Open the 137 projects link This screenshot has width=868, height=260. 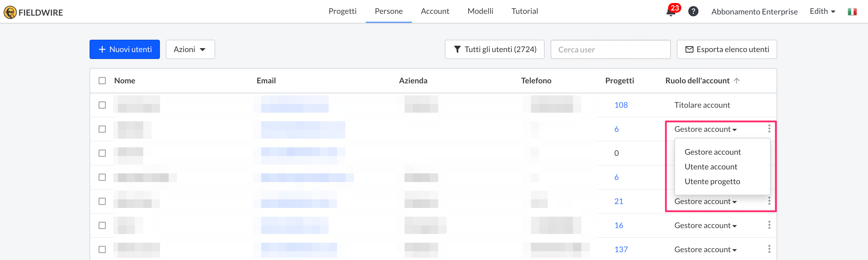(621, 249)
